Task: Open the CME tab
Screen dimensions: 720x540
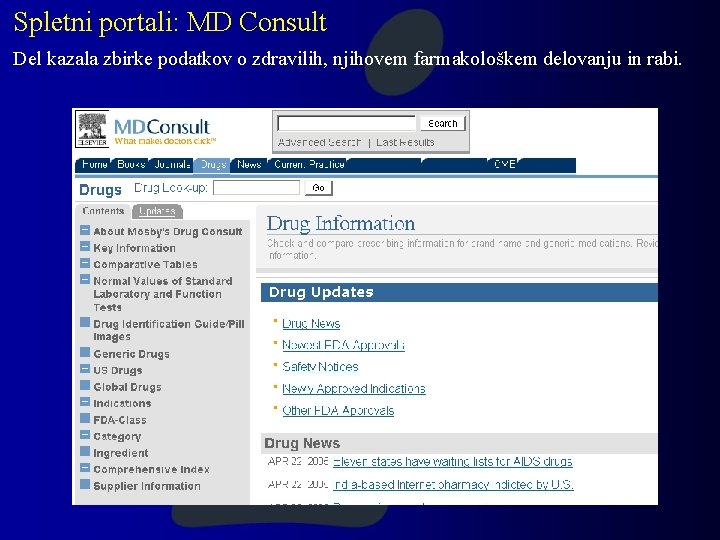Action: tap(505, 164)
